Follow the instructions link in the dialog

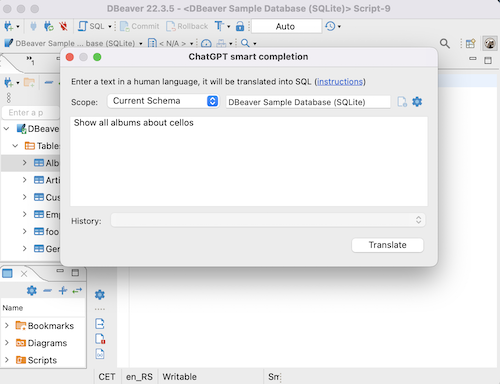coord(340,82)
